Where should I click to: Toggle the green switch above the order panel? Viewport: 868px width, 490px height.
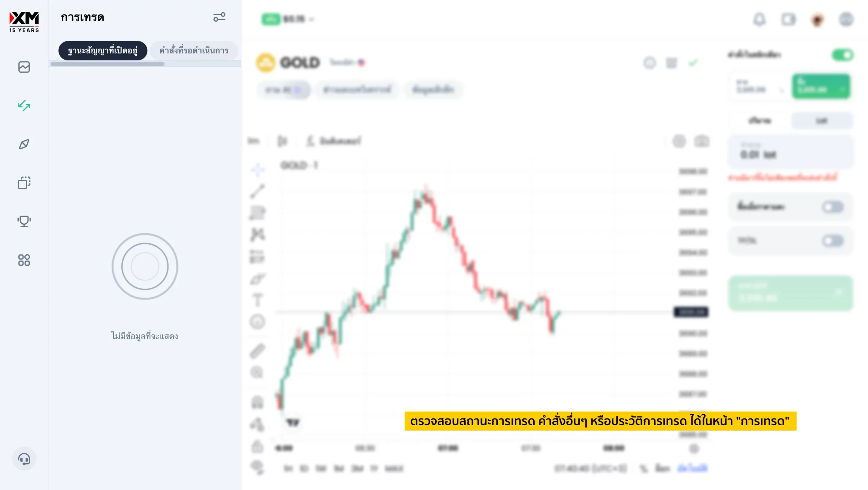(x=843, y=55)
